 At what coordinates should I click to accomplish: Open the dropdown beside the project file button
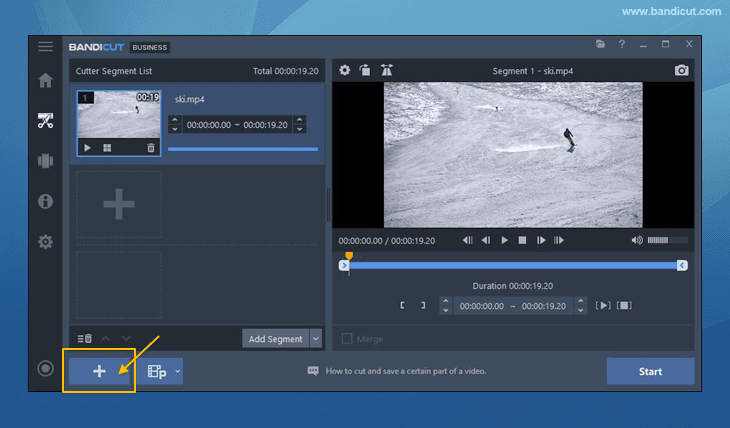pyautogui.click(x=178, y=372)
